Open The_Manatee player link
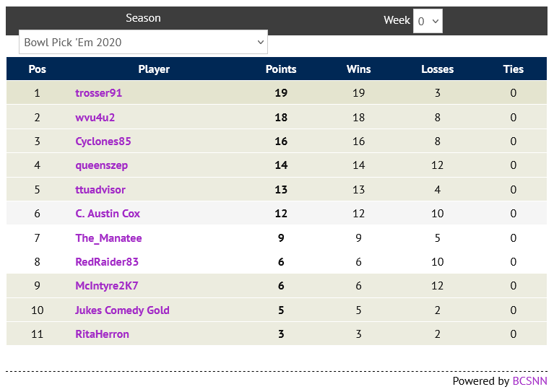 tap(108, 238)
